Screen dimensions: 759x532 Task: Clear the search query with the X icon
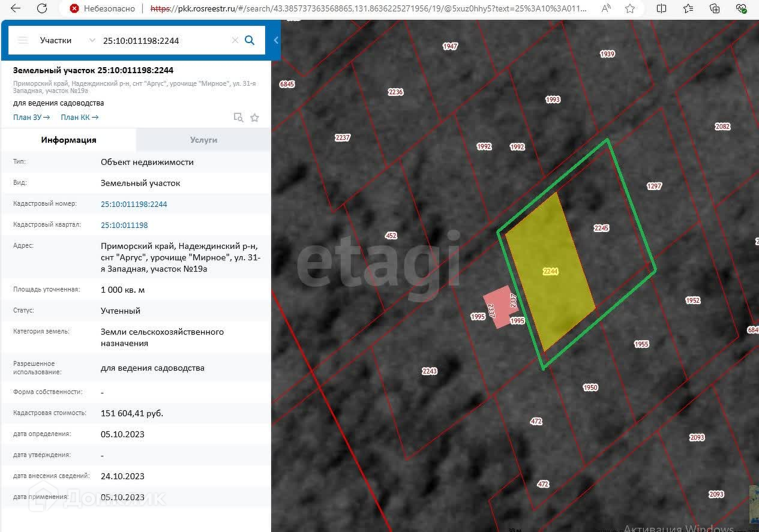[x=235, y=40]
